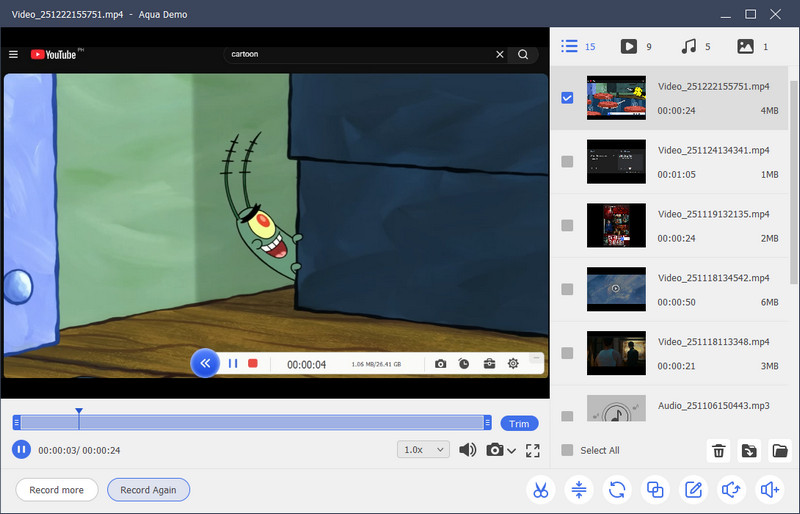This screenshot has width=800, height=514.
Task: Select file name Audio_251106150443.mp3
Action: pyautogui.click(x=713, y=405)
